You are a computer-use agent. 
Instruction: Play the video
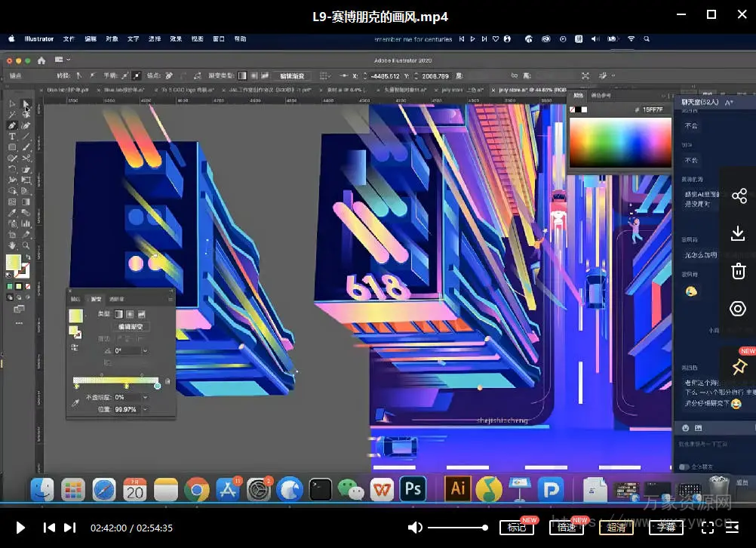pyautogui.click(x=21, y=528)
